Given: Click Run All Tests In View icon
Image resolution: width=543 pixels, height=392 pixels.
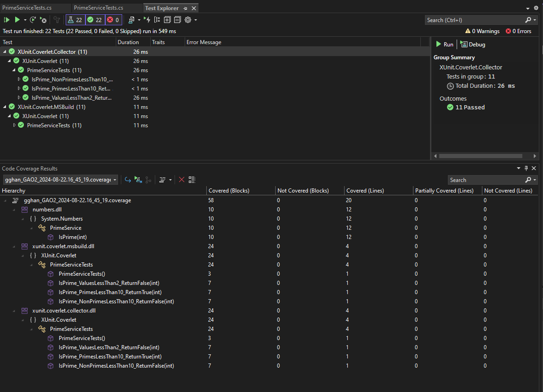Looking at the screenshot, I should [6, 20].
